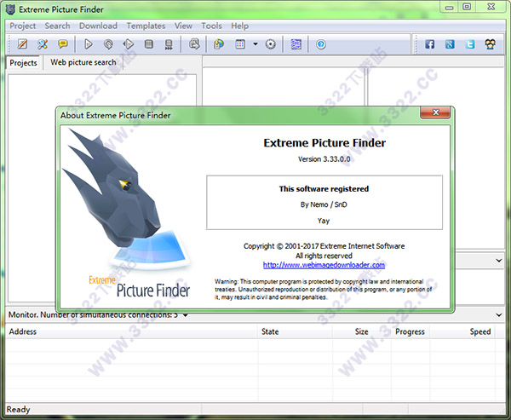Open the Tools menu
The image size is (511, 420).
pos(211,26)
